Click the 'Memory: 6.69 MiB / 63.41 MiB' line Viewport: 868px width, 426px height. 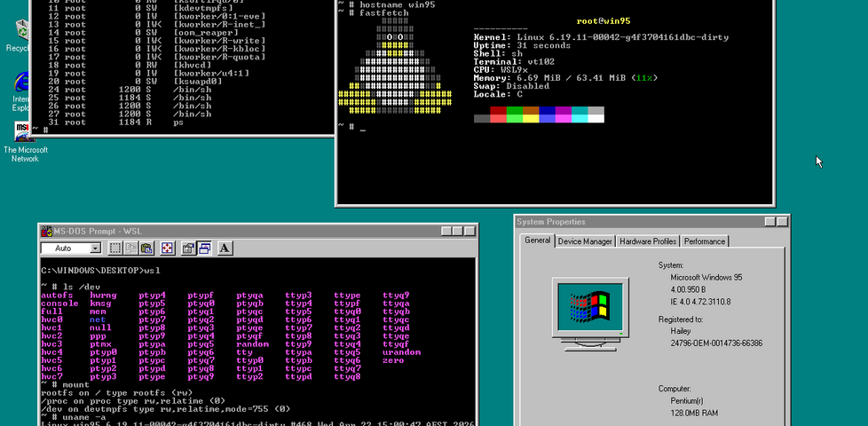(565, 78)
